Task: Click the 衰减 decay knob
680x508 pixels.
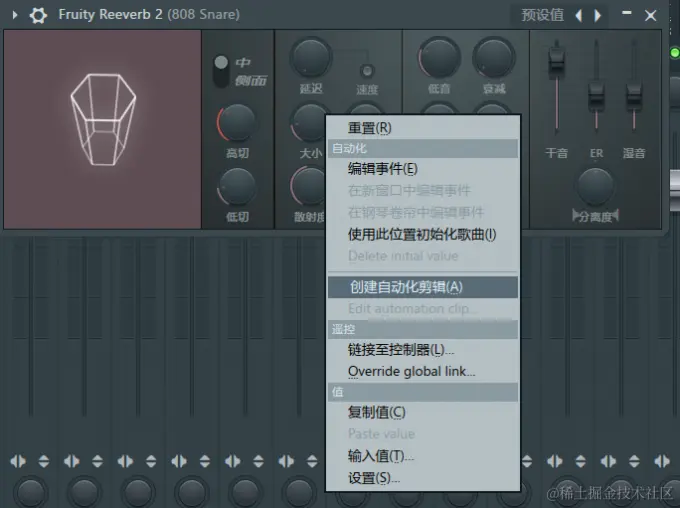Action: tap(494, 58)
